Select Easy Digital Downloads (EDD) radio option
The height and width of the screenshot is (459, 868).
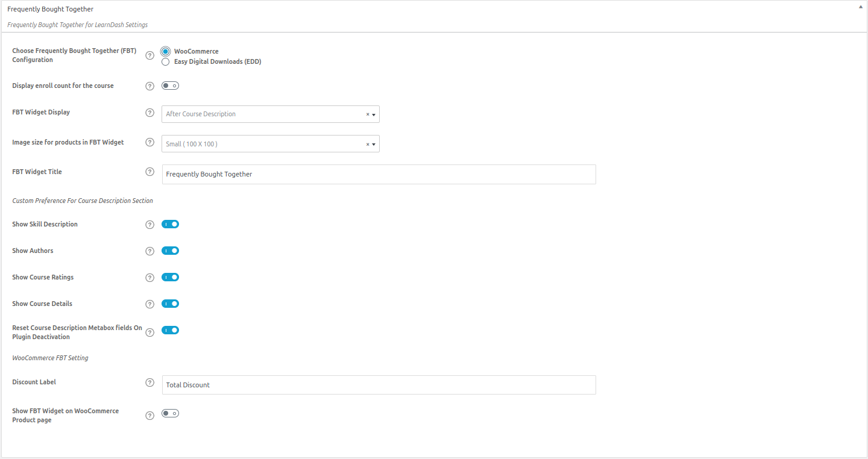[166, 61]
